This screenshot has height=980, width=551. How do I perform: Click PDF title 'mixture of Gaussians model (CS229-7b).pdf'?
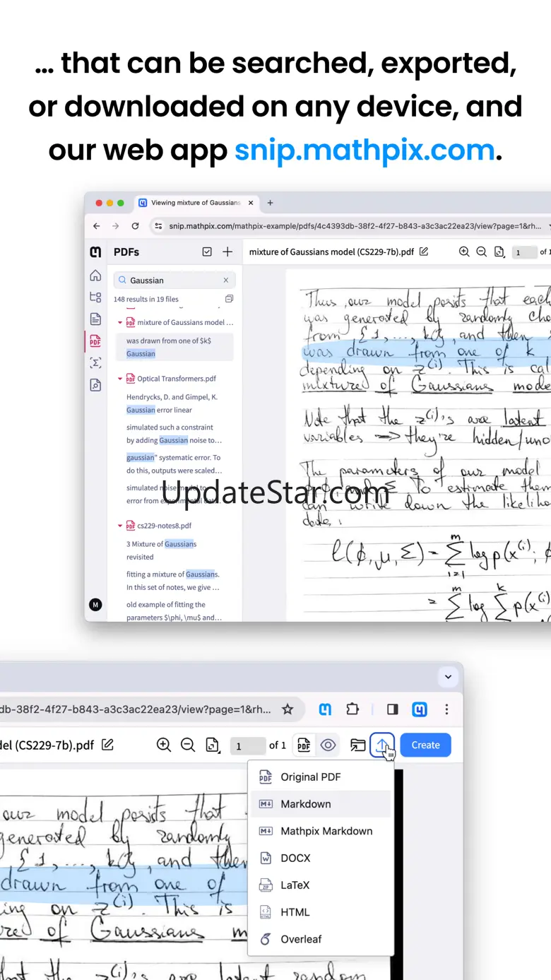331,252
